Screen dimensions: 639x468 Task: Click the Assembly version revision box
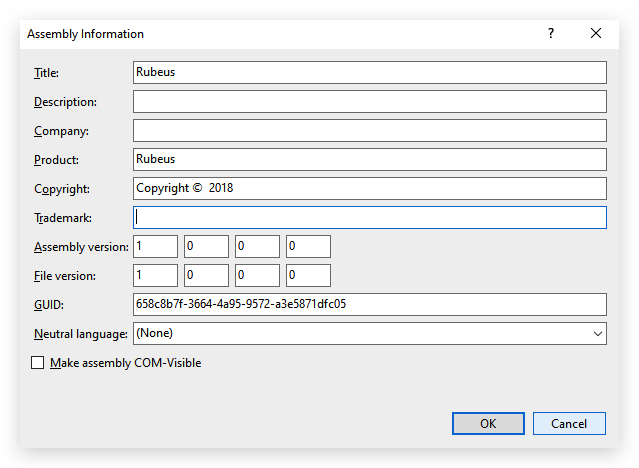308,246
